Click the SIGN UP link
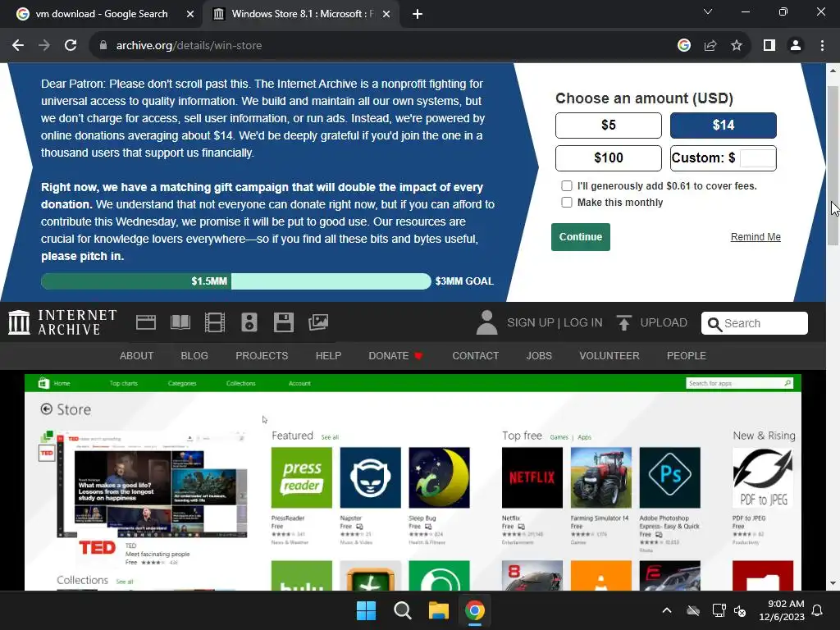Viewport: 840px width, 630px height. 531,322
